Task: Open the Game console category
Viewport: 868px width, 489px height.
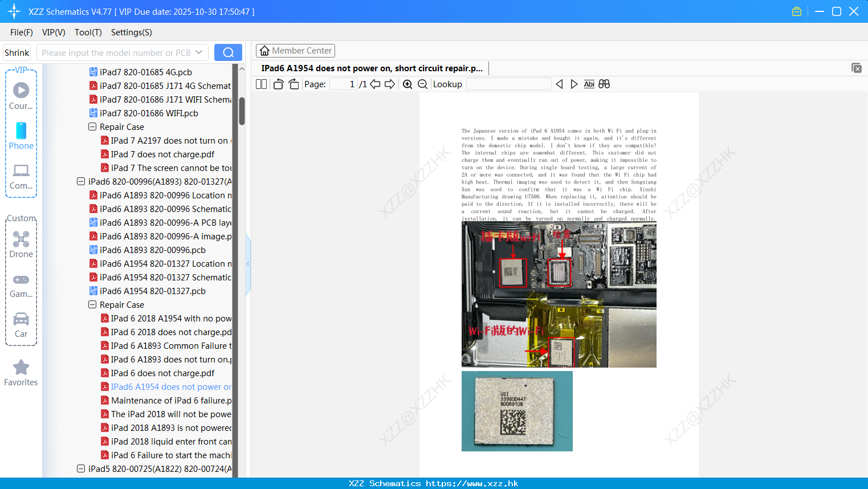Action: click(x=21, y=286)
